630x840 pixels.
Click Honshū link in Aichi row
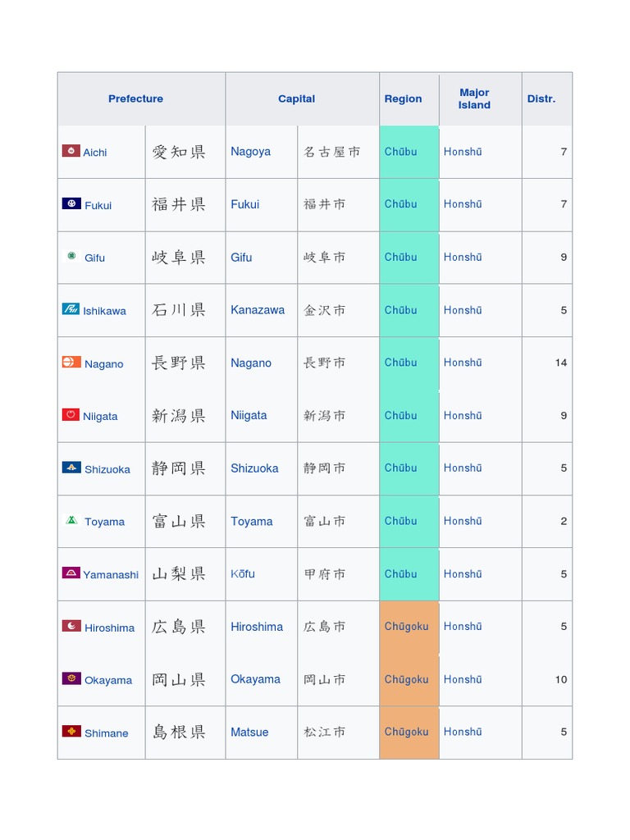[463, 152]
